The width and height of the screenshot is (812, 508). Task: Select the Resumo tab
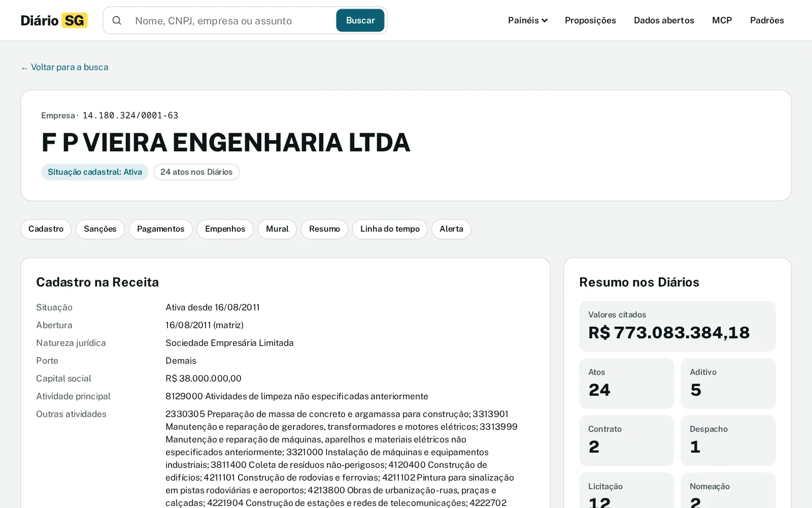coord(324,229)
